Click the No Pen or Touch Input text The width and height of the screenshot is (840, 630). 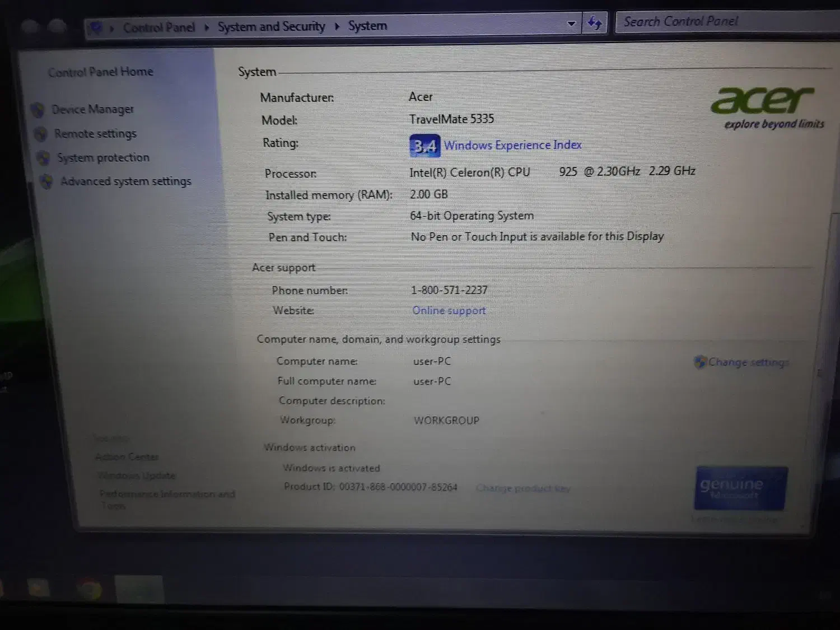(x=537, y=236)
